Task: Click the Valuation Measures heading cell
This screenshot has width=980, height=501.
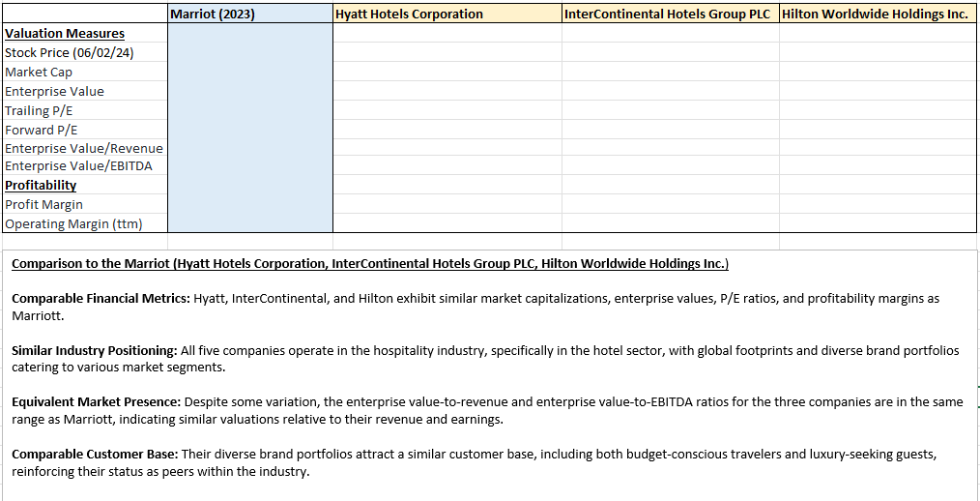Action: pyautogui.click(x=85, y=33)
